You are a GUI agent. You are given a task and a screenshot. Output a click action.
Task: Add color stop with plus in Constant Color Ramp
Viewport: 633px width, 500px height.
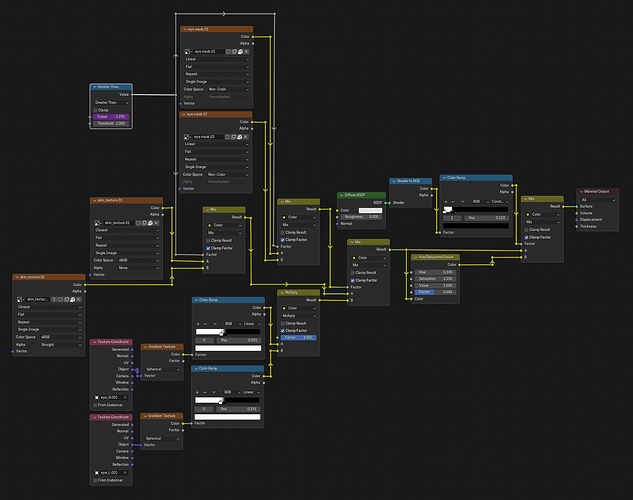pos(446,201)
